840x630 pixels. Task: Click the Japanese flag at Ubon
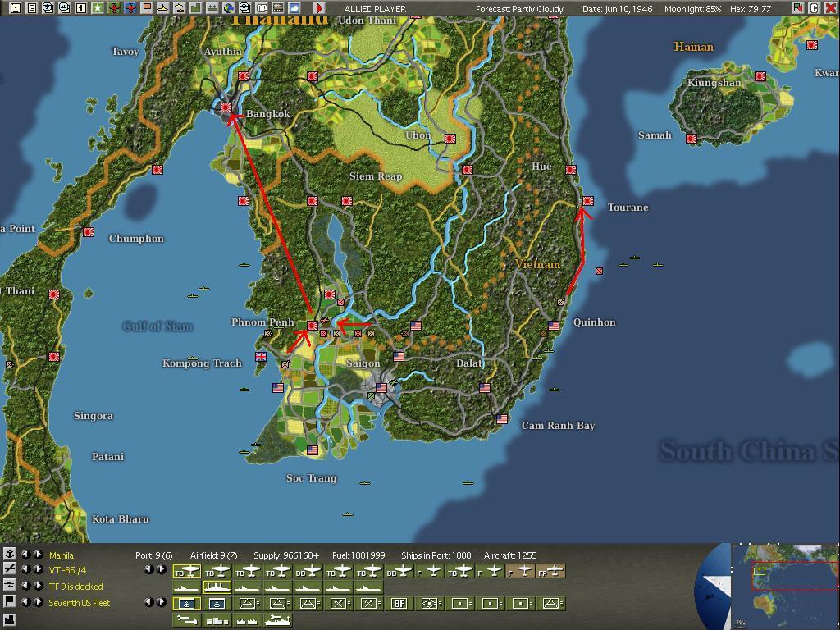(x=450, y=139)
